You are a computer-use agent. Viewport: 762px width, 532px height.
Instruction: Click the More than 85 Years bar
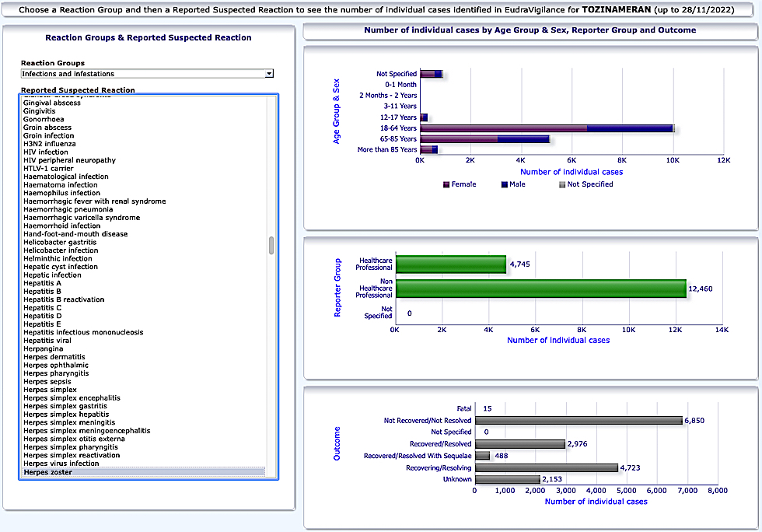(428, 150)
